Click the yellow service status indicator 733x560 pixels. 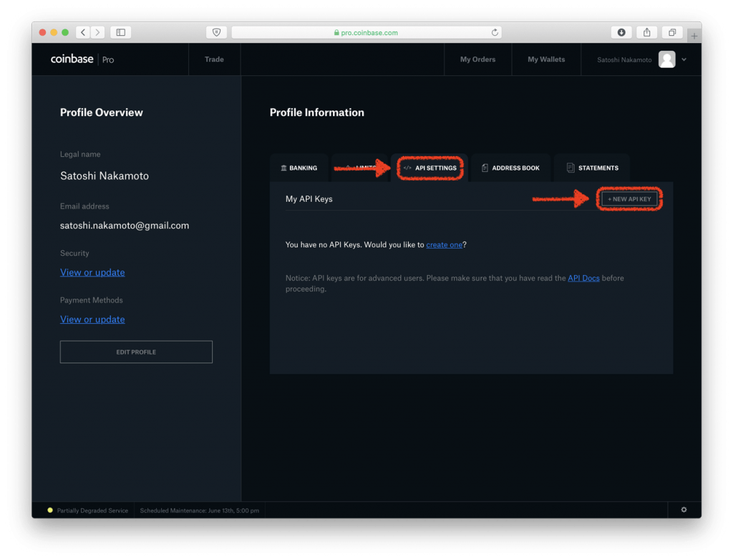coord(50,510)
